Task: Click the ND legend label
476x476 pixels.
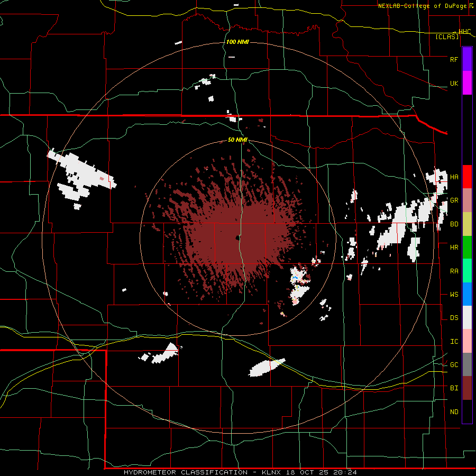Action: click(x=454, y=412)
